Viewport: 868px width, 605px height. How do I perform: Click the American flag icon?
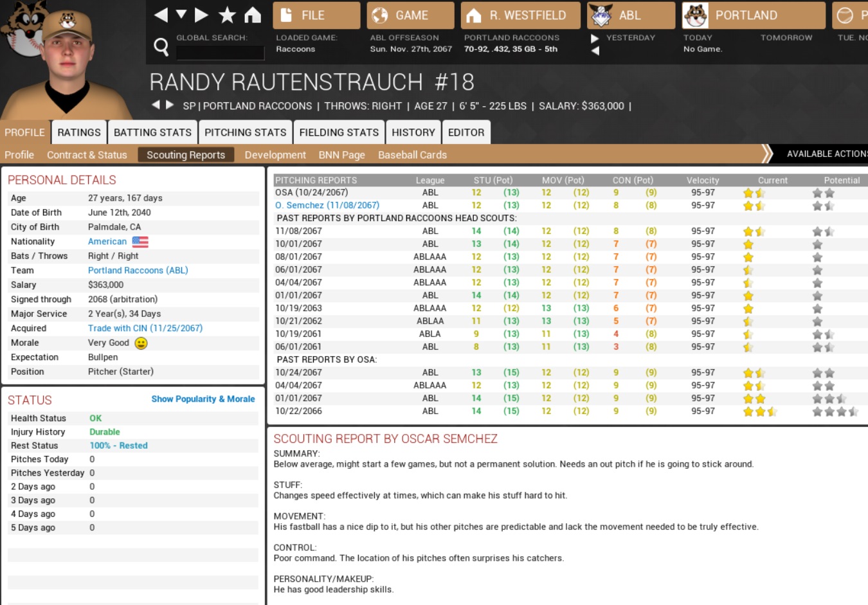point(140,242)
